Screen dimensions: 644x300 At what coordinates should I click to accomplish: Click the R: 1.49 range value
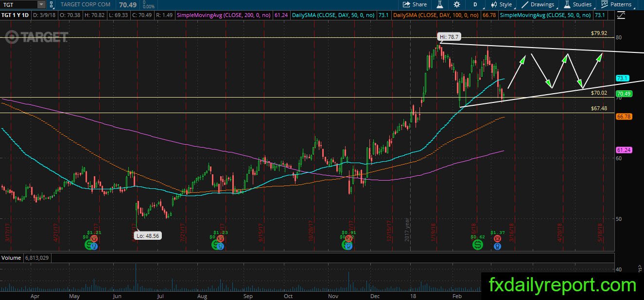tap(165, 16)
